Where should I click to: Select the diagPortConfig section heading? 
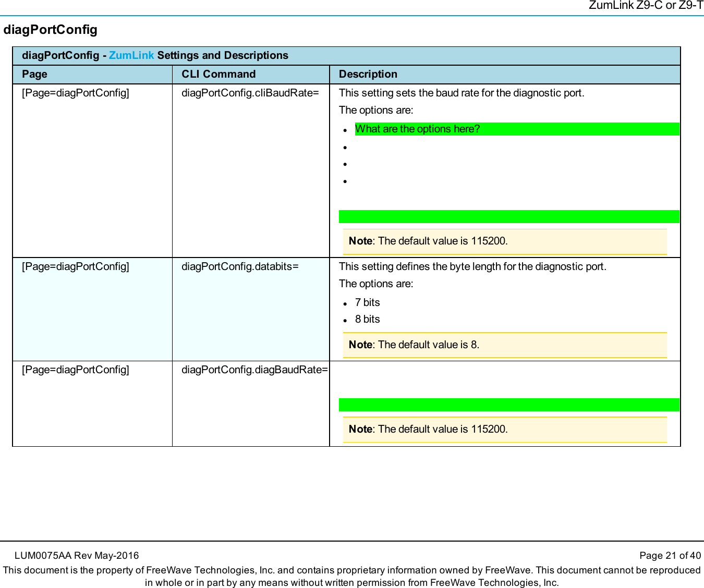point(51,30)
